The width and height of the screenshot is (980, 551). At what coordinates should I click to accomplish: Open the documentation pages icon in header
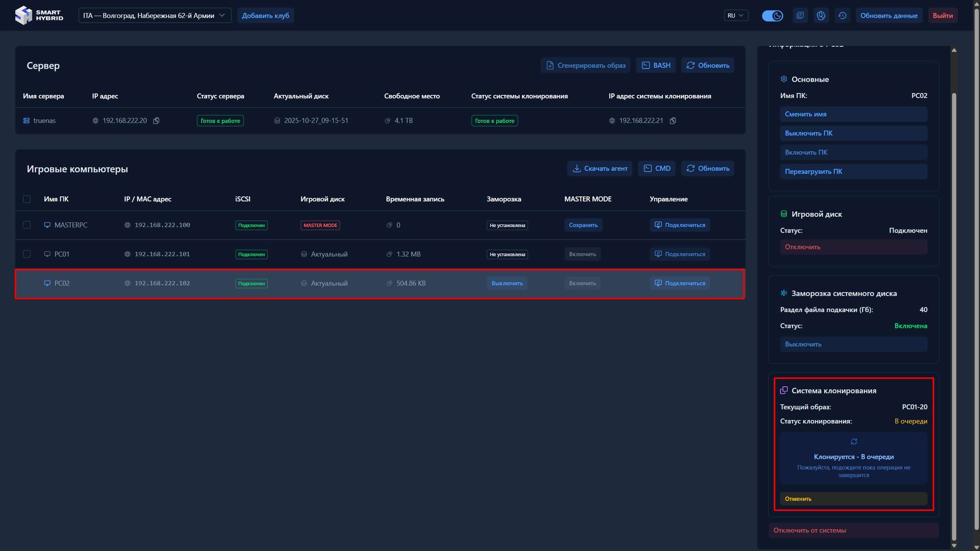coord(800,16)
